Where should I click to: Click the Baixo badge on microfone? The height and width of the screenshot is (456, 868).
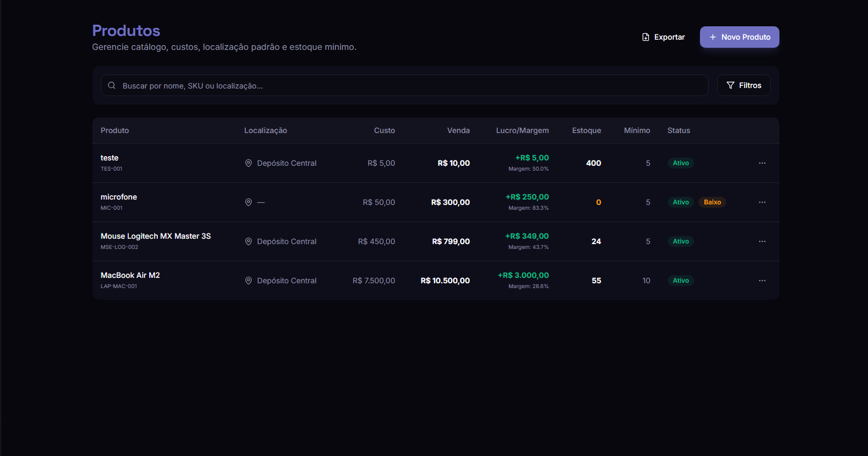click(x=712, y=202)
